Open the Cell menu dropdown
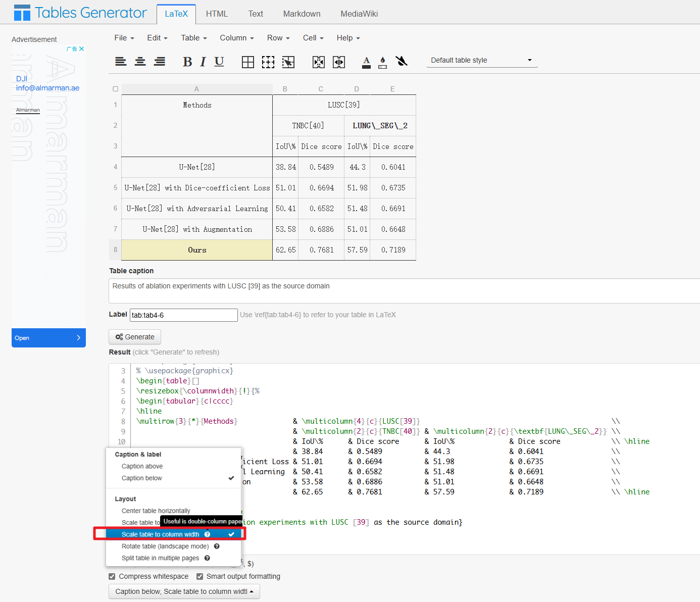700x602 pixels. [313, 38]
